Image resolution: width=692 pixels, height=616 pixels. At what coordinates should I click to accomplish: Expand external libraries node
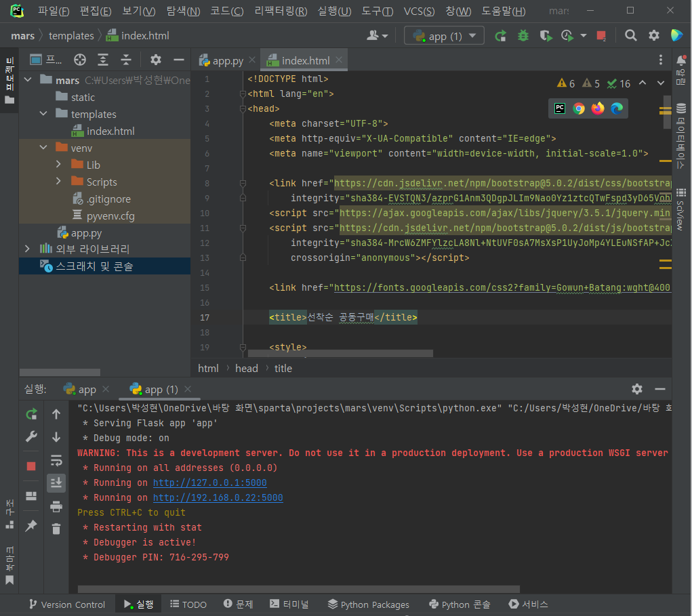point(28,249)
